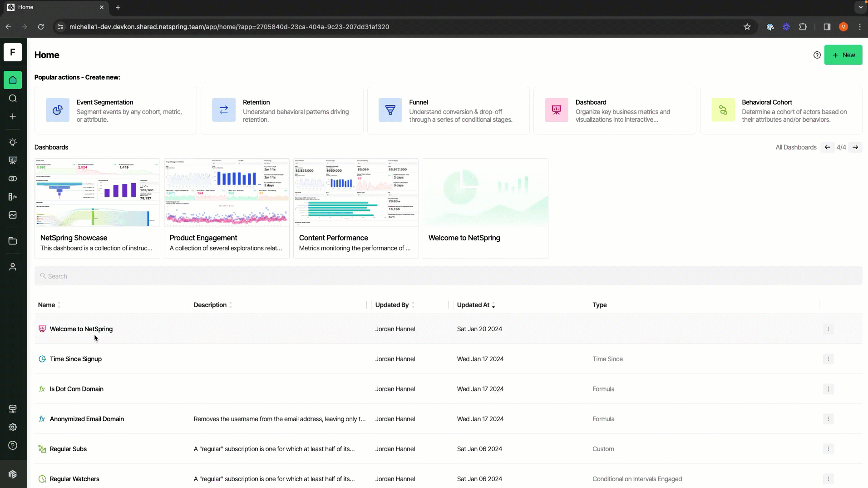This screenshot has width=868, height=488.
Task: Go to the previous dashboards page arrow
Action: (827, 147)
